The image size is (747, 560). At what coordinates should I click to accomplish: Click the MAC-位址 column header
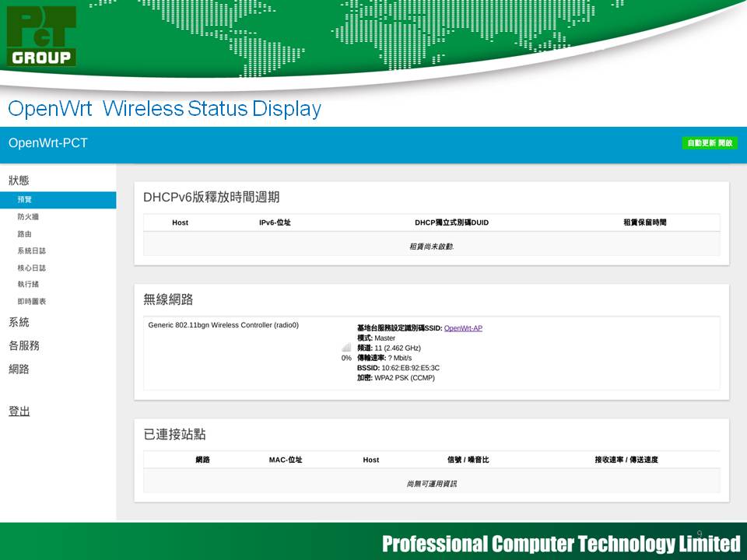pyautogui.click(x=286, y=460)
